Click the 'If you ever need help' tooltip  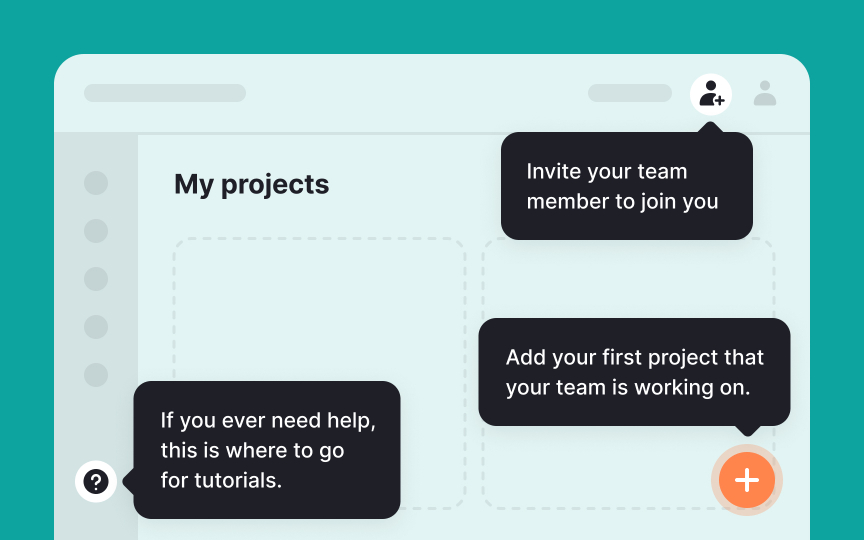coord(267,450)
